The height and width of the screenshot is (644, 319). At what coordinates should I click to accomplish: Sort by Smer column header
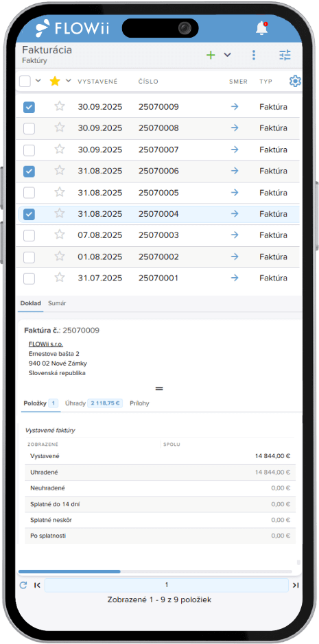click(239, 82)
